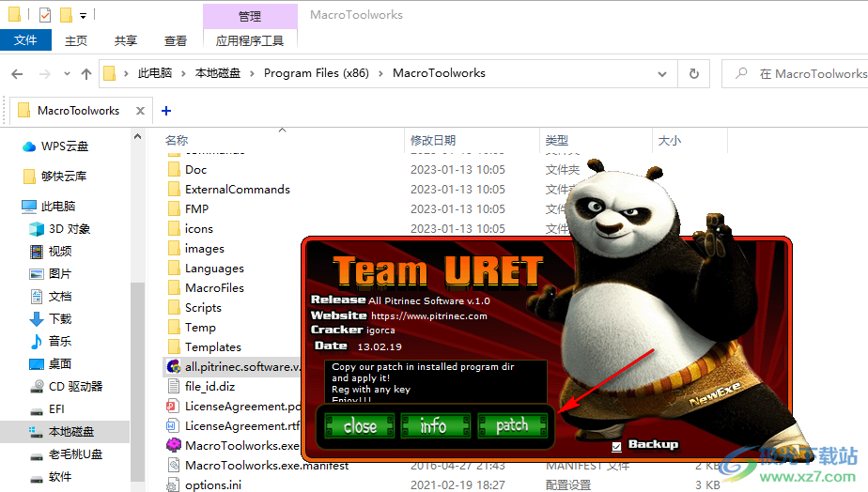
Task: Select the MacroToolworks.exe application icon
Action: [174, 445]
